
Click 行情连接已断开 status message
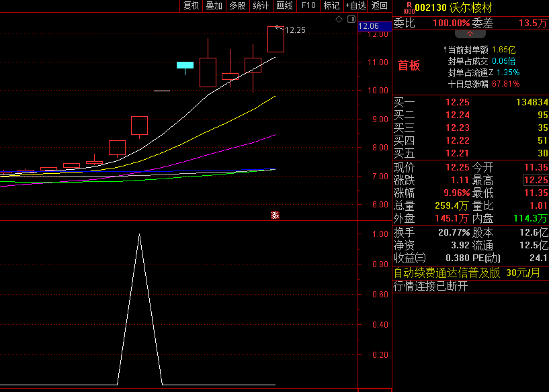431,287
